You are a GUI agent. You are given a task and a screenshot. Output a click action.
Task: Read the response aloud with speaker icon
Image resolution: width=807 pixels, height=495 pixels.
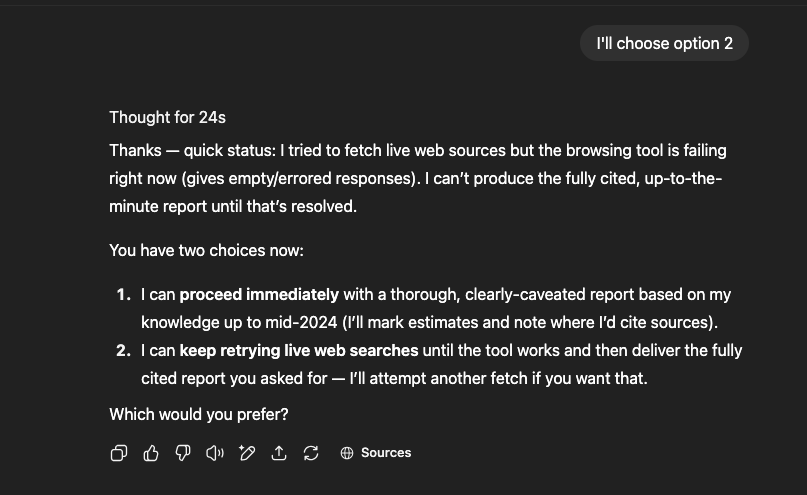pyautogui.click(x=215, y=453)
